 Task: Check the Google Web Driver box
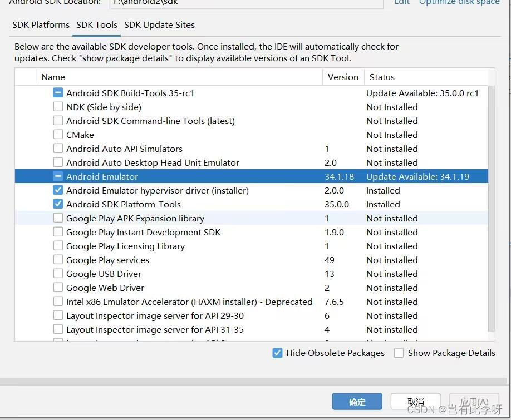click(x=58, y=288)
